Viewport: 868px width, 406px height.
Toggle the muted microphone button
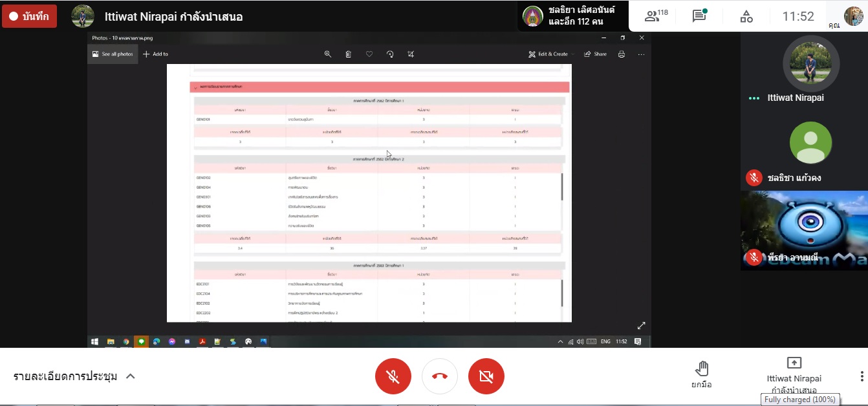coord(393,376)
